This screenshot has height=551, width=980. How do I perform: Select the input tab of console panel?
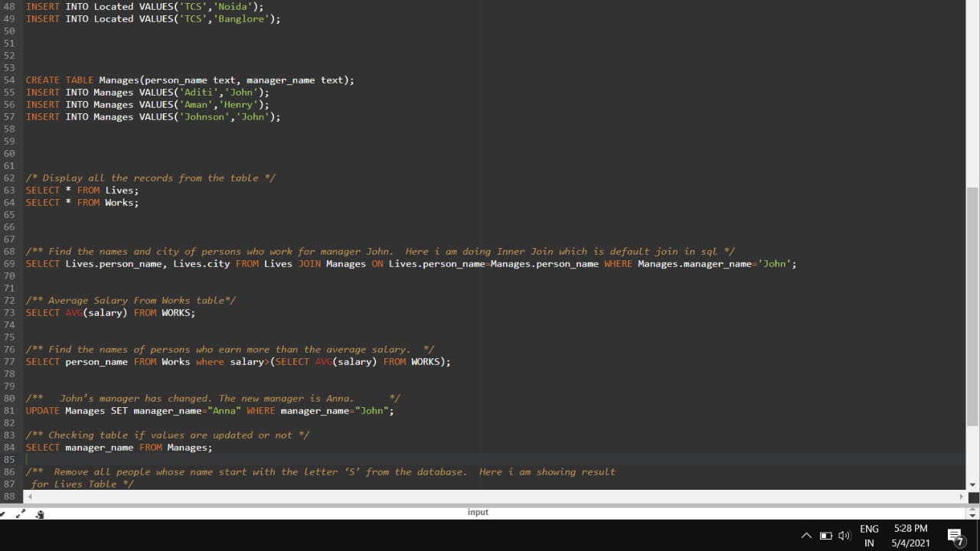click(x=478, y=512)
